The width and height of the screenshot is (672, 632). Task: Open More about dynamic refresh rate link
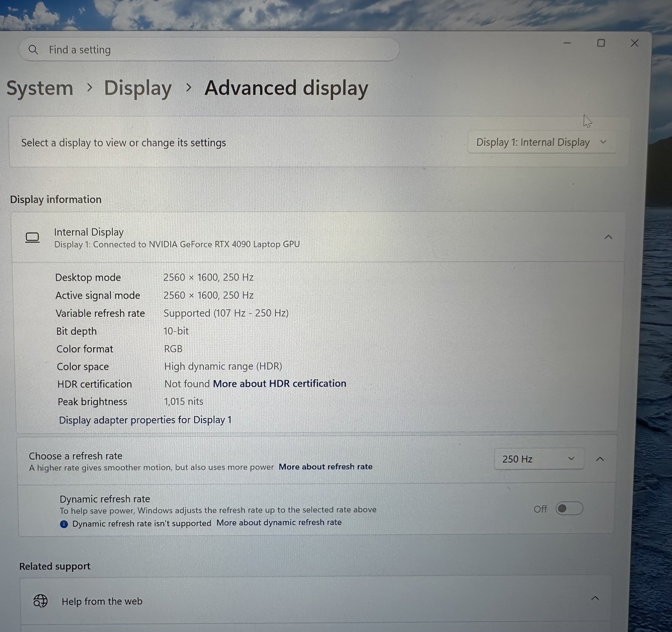pyautogui.click(x=279, y=522)
